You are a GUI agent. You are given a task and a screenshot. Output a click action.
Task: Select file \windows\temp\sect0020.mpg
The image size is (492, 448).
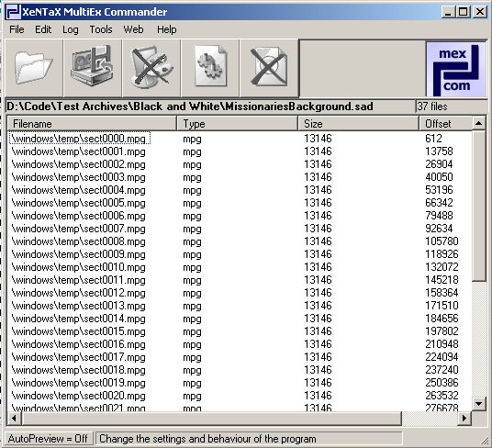tap(79, 396)
